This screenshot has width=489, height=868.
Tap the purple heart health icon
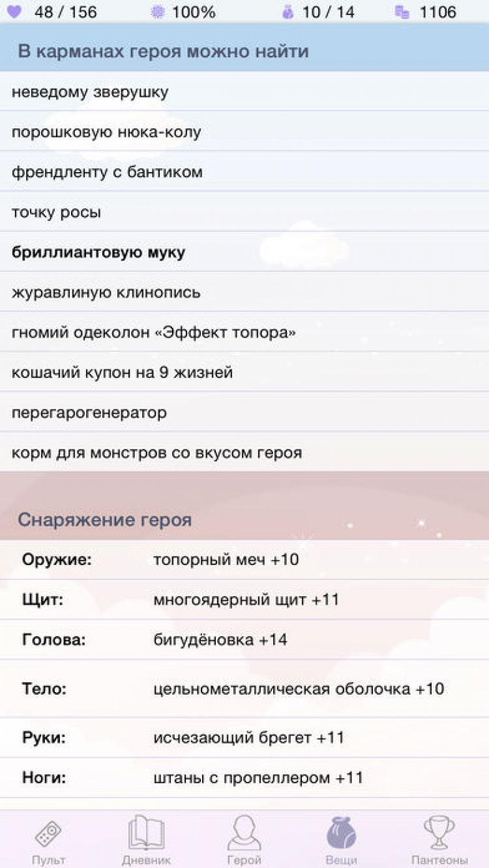[14, 12]
